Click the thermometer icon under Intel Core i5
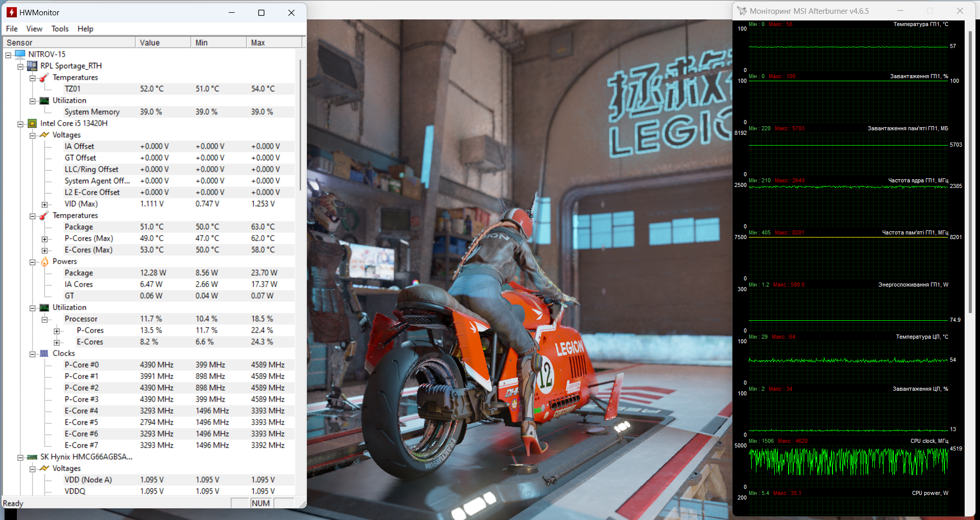Screen dimensions: 980x520 [44, 216]
